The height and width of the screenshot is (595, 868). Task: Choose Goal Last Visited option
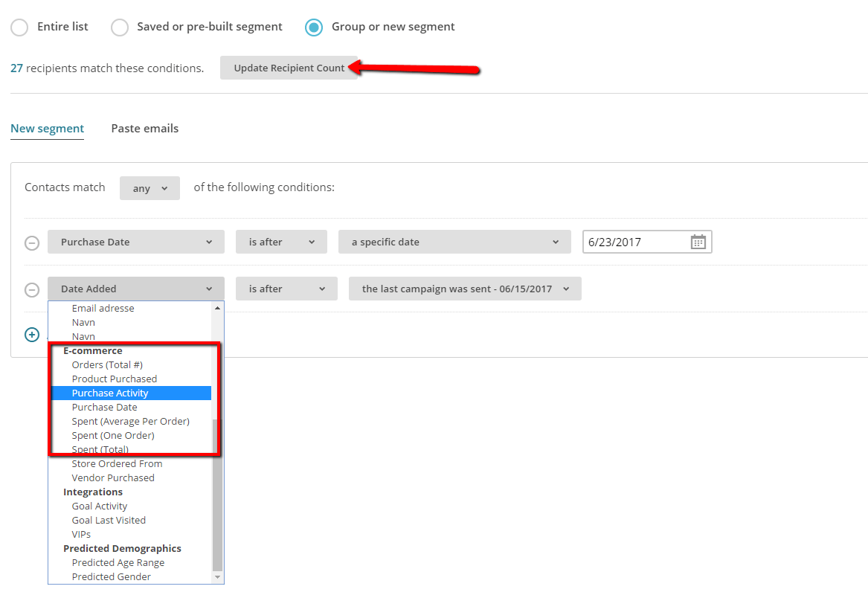[x=109, y=521]
